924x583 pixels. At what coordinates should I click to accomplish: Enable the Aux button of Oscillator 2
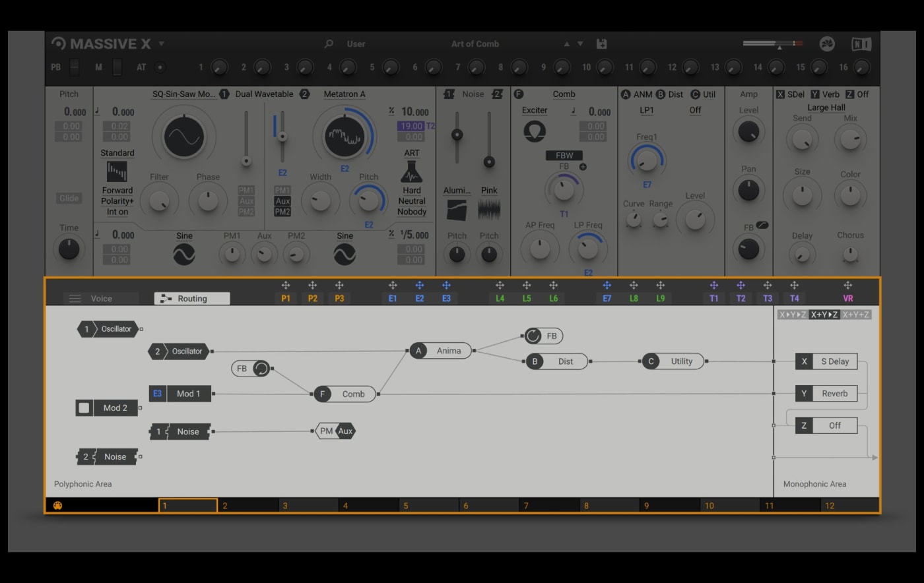tap(282, 201)
